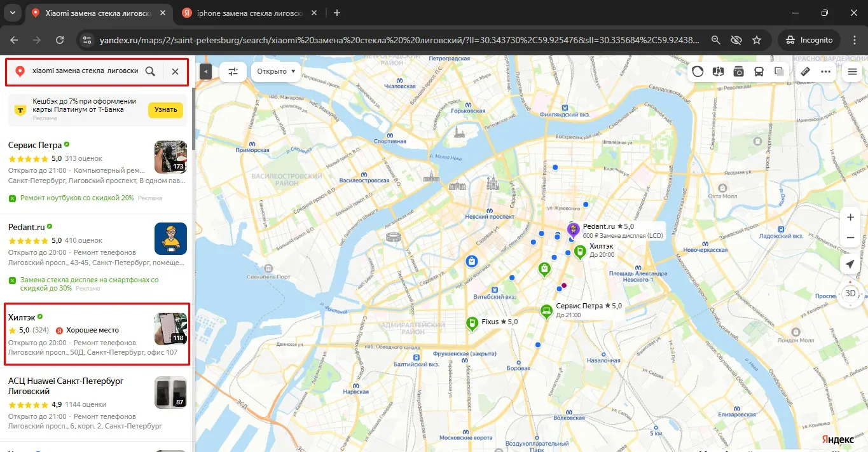Open the Incognito profile button
The height and width of the screenshot is (452, 868).
(809, 39)
